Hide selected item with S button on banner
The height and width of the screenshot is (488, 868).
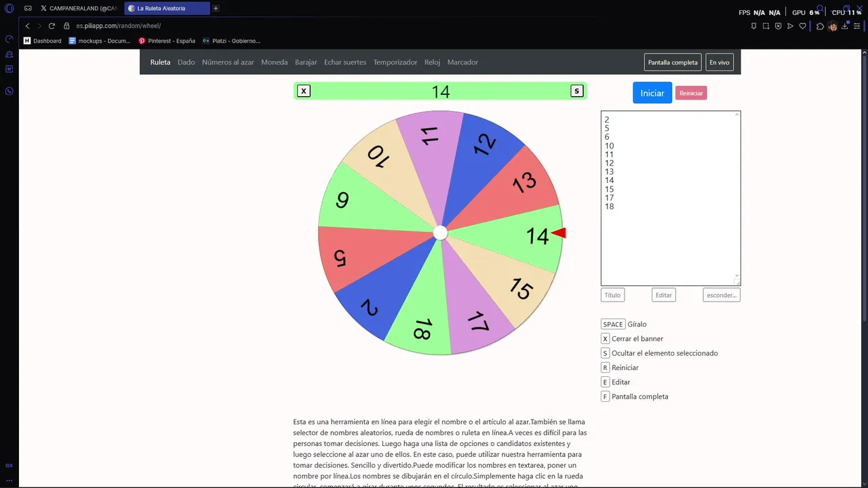(577, 91)
